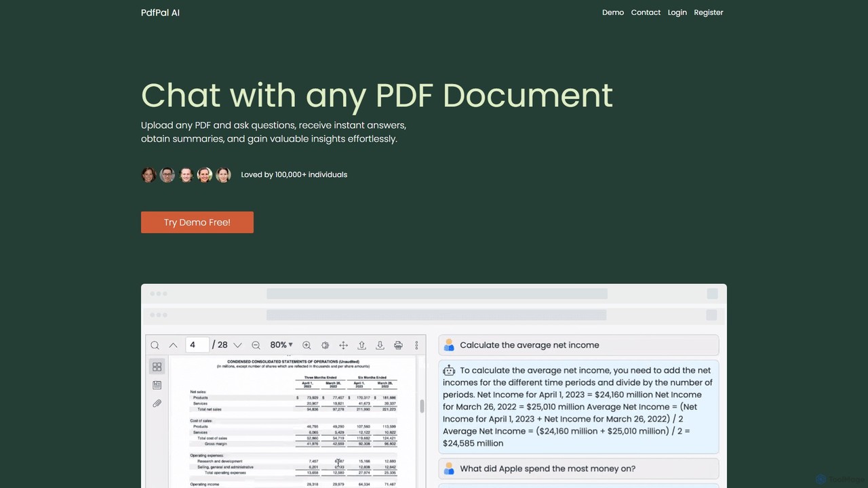This screenshot has width=868, height=488.
Task: Click the 'Chat with any PDF Document' heading
Action: tap(377, 95)
